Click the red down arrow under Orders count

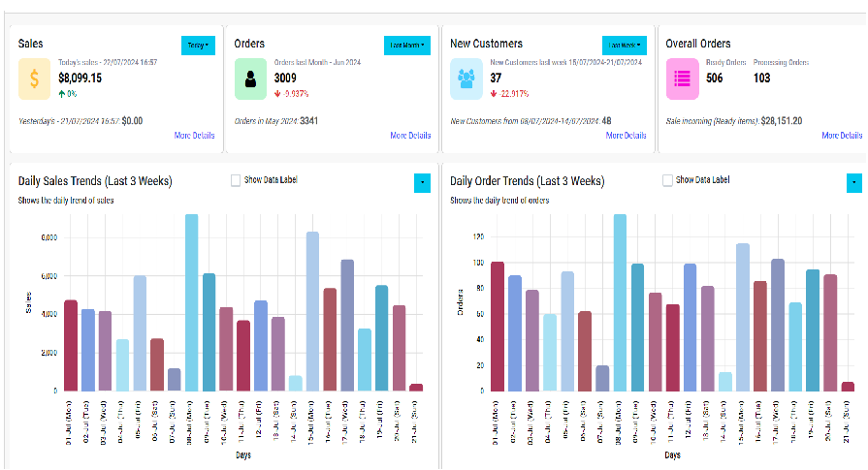[x=278, y=94]
